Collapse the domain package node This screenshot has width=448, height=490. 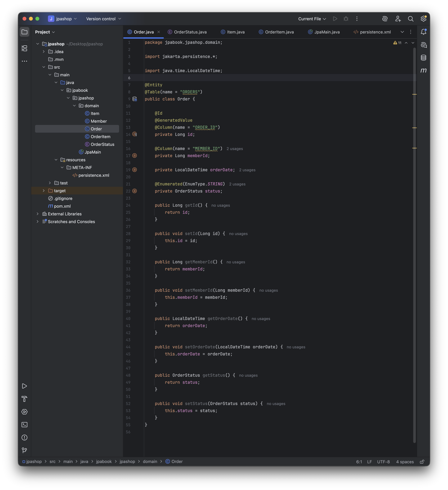pyautogui.click(x=74, y=106)
